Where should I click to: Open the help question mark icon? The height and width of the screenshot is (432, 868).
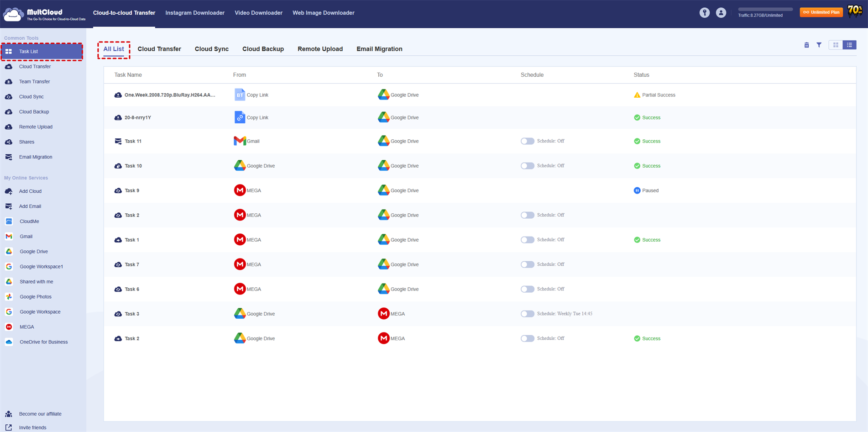[x=705, y=13]
